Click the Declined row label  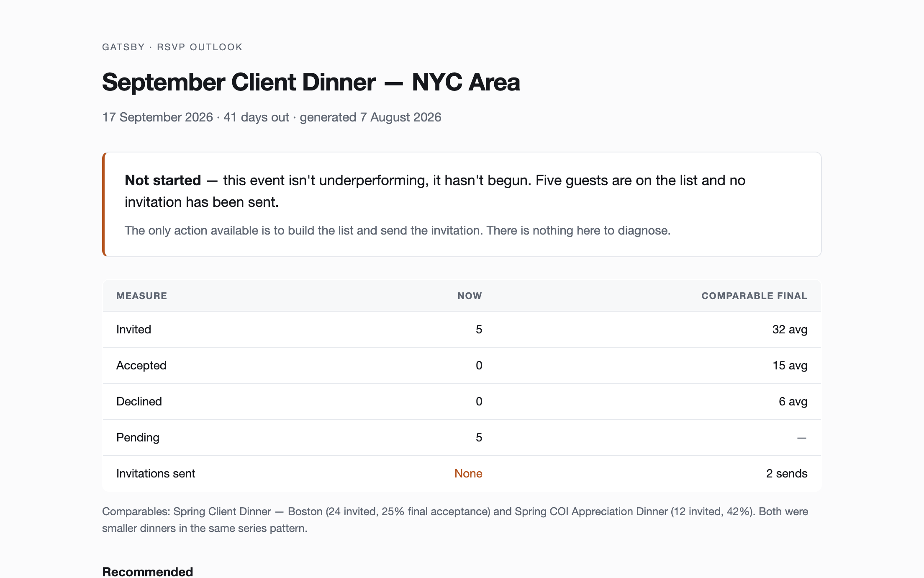pos(139,401)
